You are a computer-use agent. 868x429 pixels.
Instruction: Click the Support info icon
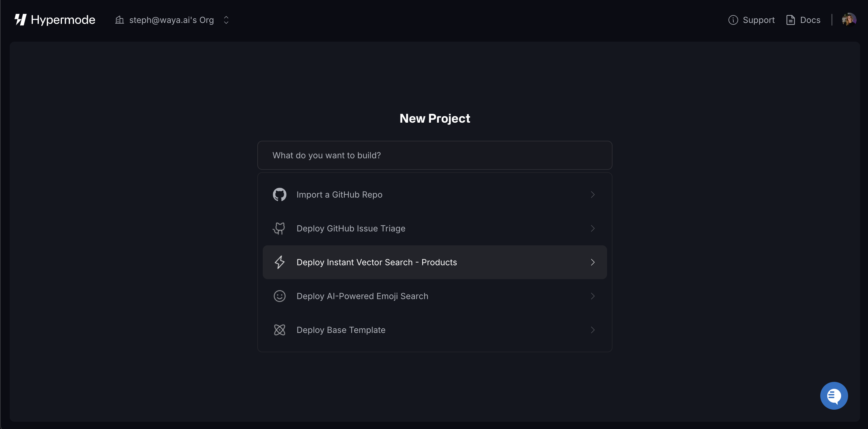[x=733, y=20]
